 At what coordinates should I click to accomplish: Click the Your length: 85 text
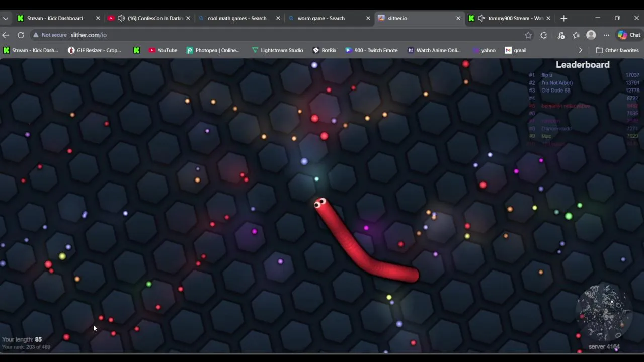coord(22,339)
